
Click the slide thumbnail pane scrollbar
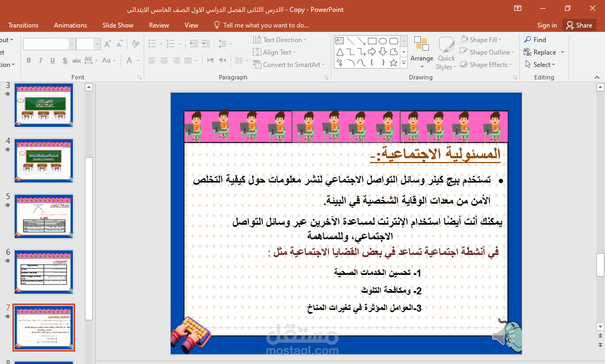click(89, 238)
